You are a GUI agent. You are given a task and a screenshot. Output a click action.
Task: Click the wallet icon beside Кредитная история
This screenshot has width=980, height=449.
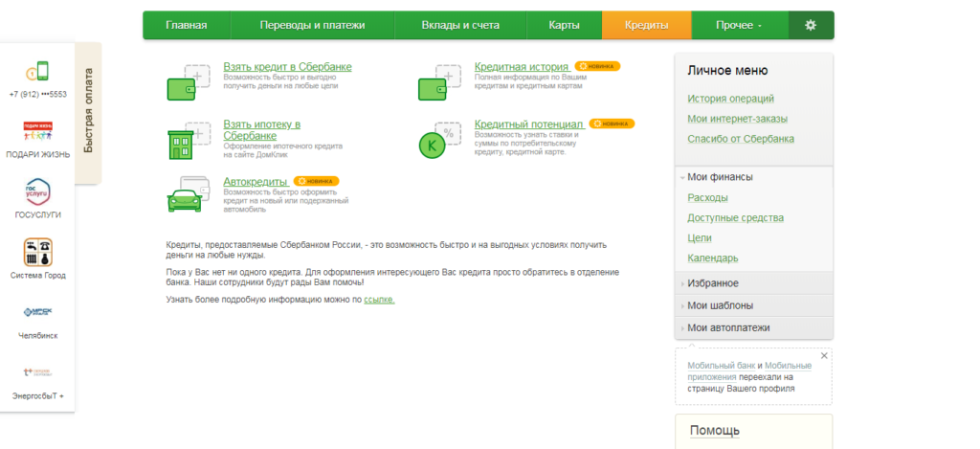[x=439, y=82]
